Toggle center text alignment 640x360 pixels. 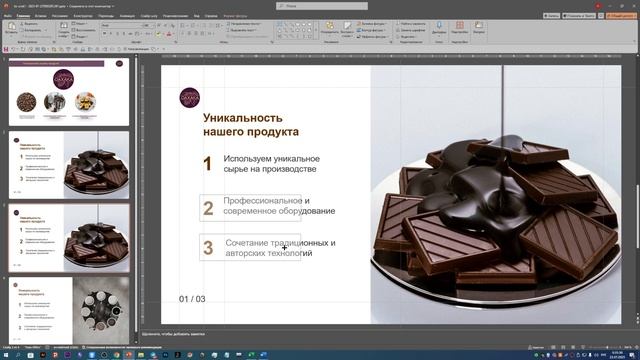189,33
